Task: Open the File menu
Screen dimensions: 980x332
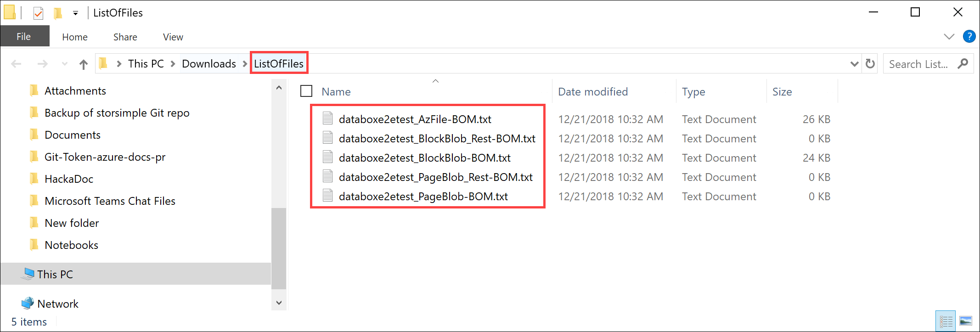Action: click(24, 36)
